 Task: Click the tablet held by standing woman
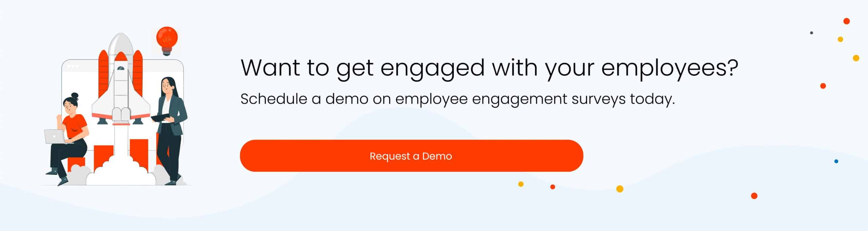coord(161,118)
